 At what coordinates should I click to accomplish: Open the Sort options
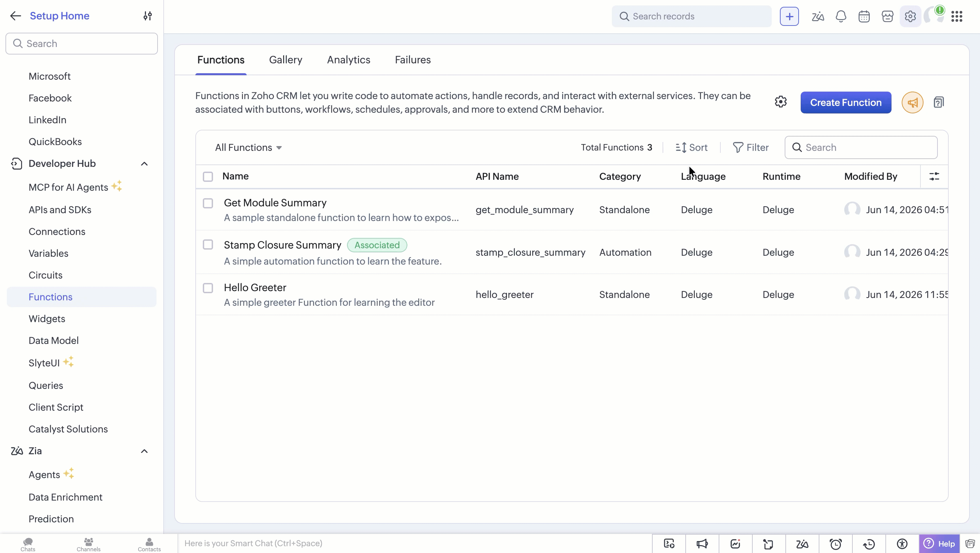pos(692,147)
